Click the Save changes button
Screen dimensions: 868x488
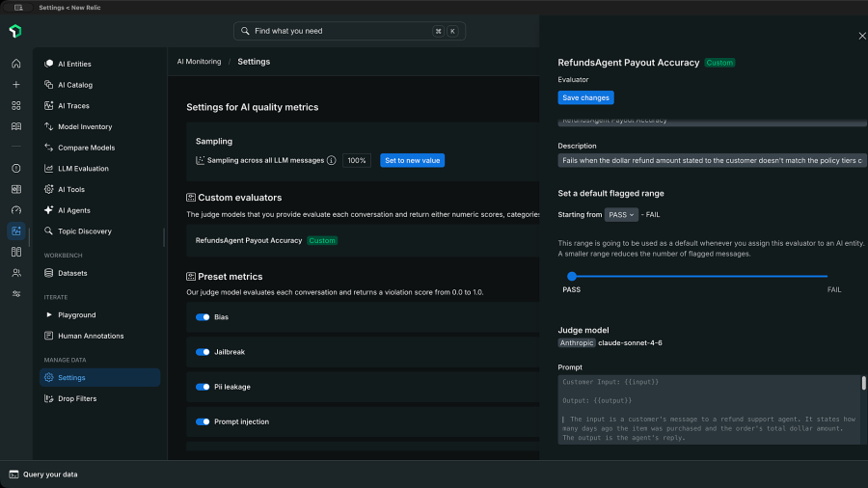pyautogui.click(x=585, y=98)
